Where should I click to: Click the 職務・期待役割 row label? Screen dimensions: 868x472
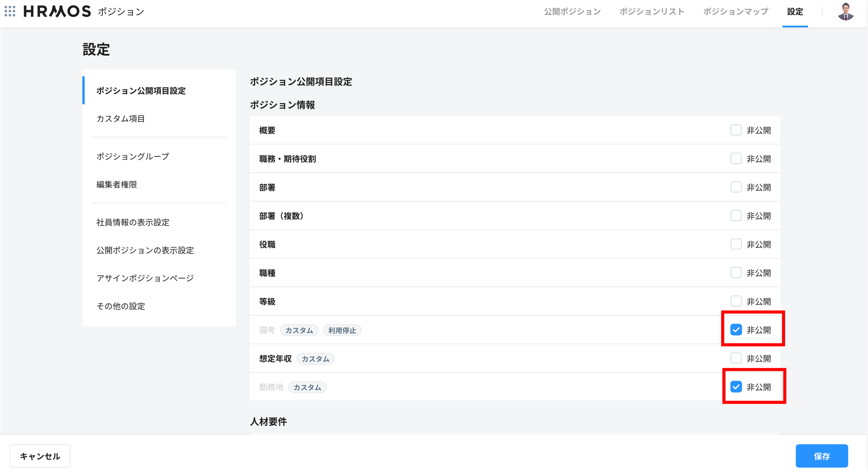click(287, 159)
